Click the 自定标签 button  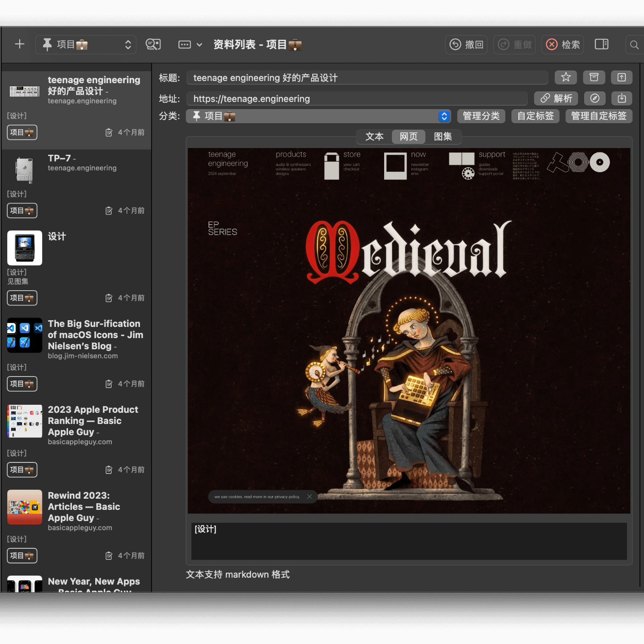pyautogui.click(x=535, y=116)
